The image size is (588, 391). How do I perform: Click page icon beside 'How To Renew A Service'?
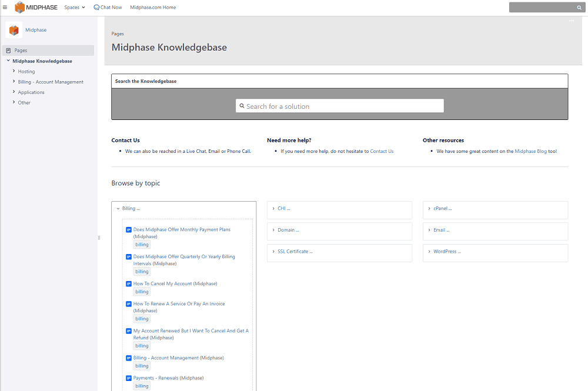pos(129,304)
